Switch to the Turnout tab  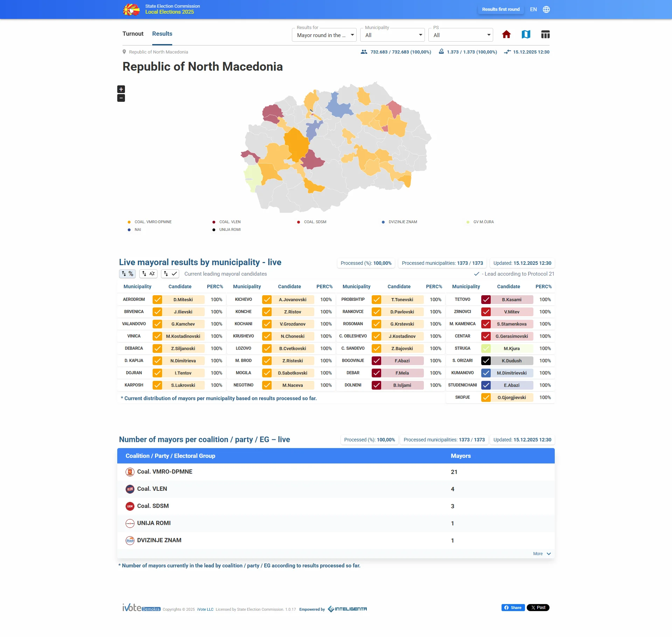coord(133,34)
